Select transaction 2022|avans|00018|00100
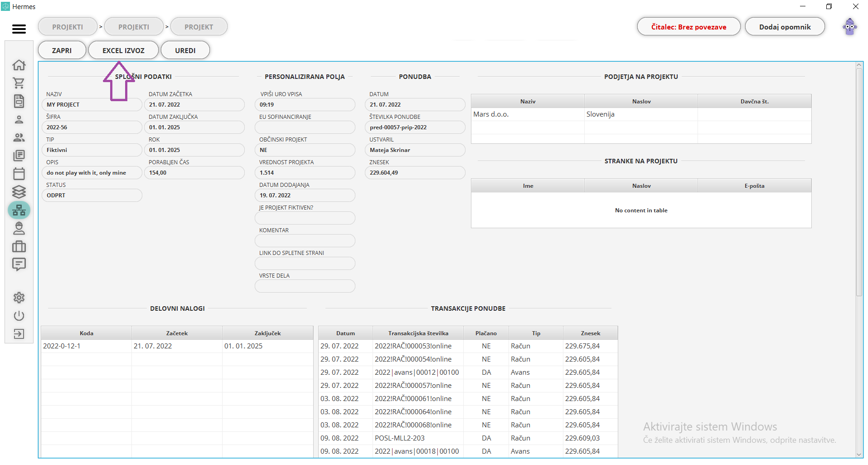This screenshot has height=465, width=868. (468, 451)
